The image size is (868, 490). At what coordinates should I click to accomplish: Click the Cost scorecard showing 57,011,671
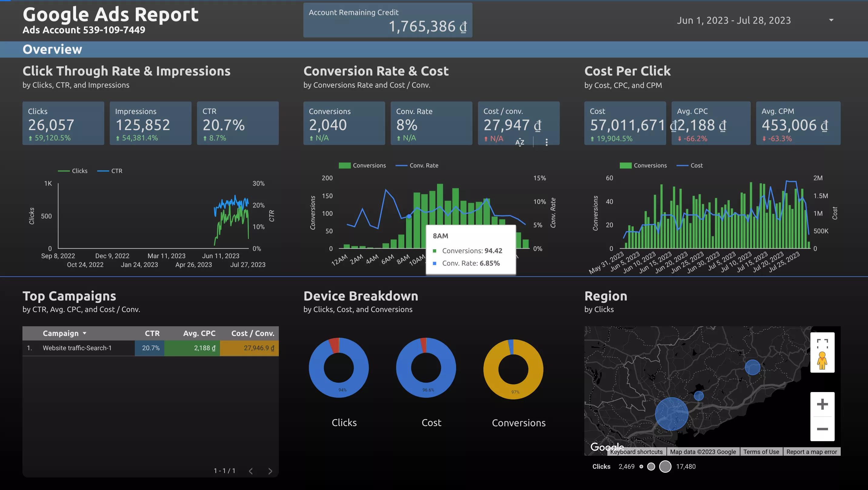point(625,123)
